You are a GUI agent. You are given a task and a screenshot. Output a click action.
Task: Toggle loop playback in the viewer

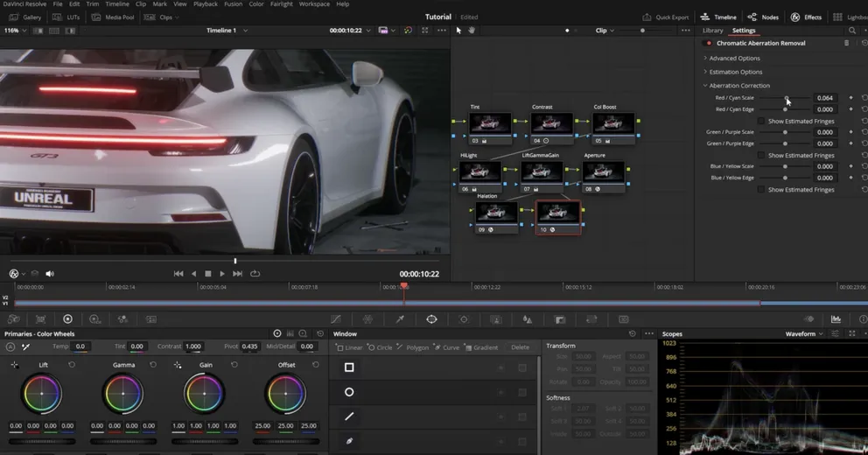255,274
